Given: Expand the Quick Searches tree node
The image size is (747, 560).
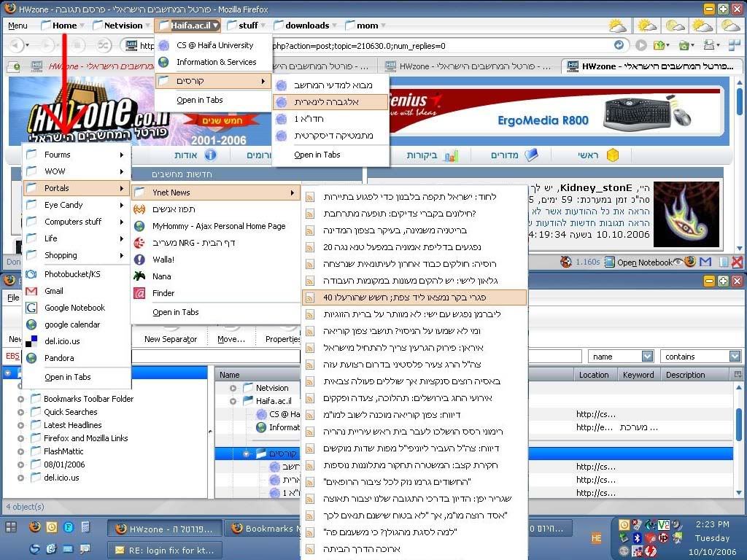Looking at the screenshot, I should pyautogui.click(x=20, y=412).
